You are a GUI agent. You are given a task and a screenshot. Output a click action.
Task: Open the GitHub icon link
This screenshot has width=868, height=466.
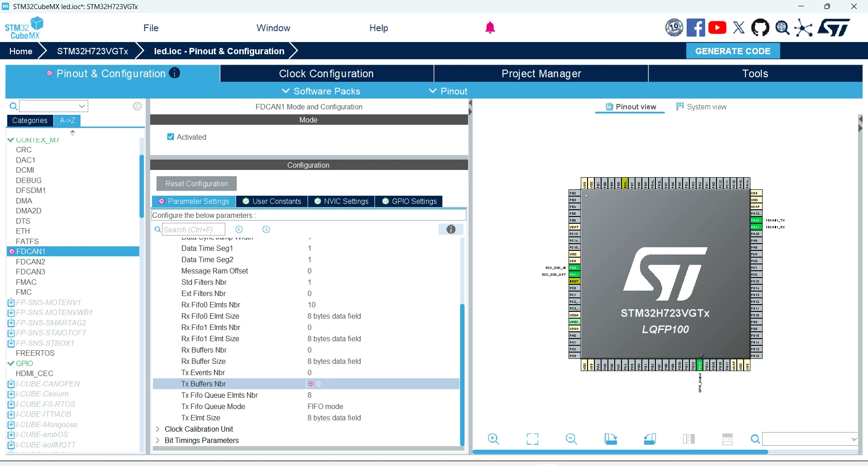(760, 28)
